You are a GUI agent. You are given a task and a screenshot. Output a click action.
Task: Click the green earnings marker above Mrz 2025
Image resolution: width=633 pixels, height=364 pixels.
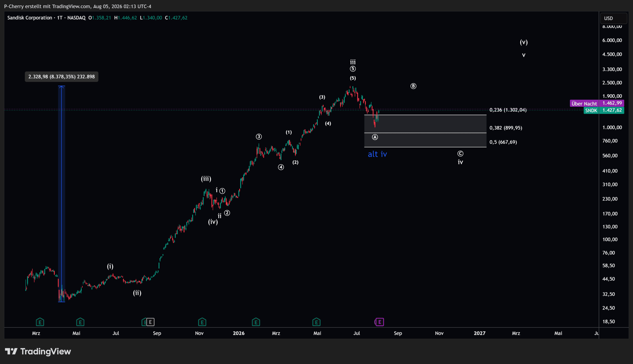pyautogui.click(x=40, y=322)
